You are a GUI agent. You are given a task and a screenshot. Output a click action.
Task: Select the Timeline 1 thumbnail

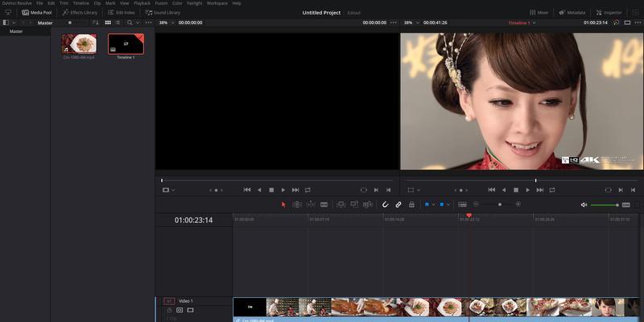pos(126,44)
